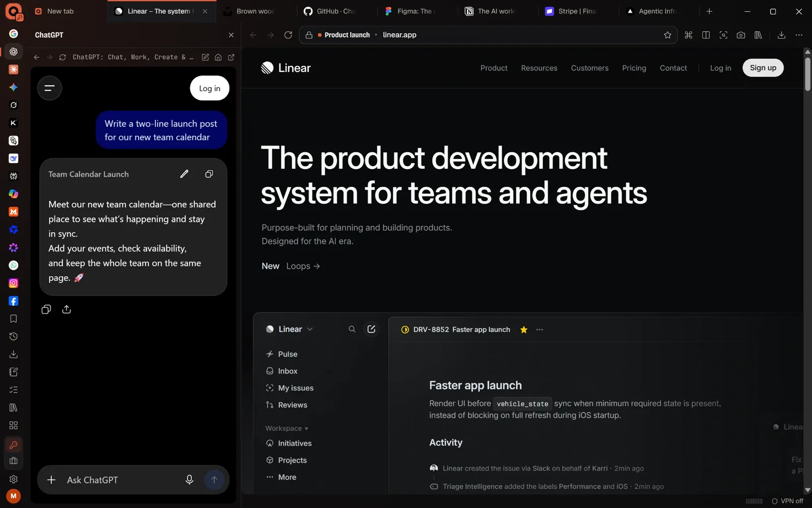Click the page vertical scrollbar thumb
The width and height of the screenshot is (812, 508).
tap(807, 74)
